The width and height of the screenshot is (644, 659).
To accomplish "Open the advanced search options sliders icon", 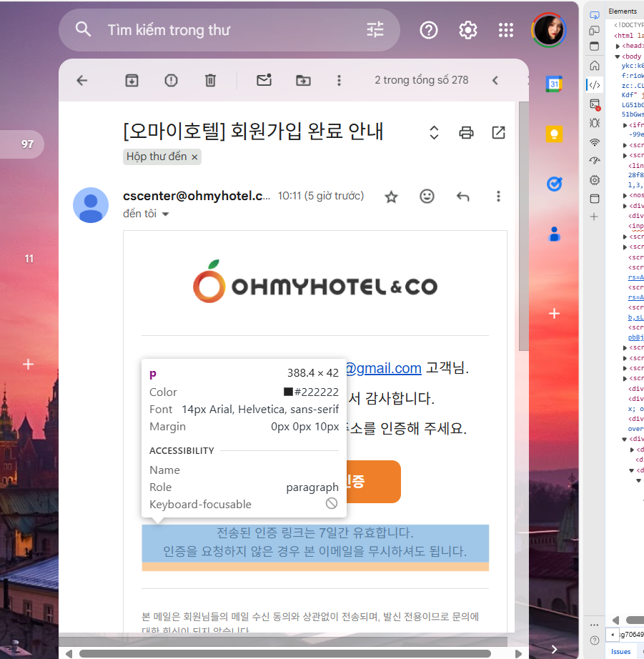I will pyautogui.click(x=375, y=30).
